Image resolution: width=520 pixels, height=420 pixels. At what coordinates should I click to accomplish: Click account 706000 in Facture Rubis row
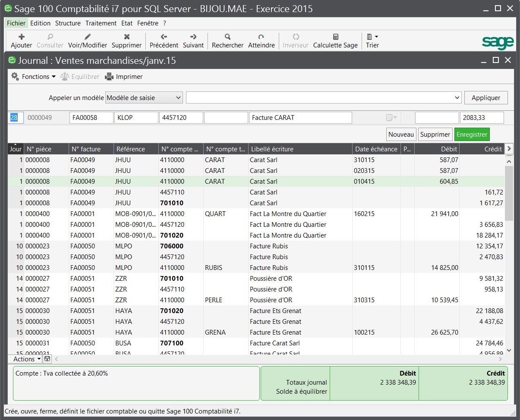[x=172, y=246]
